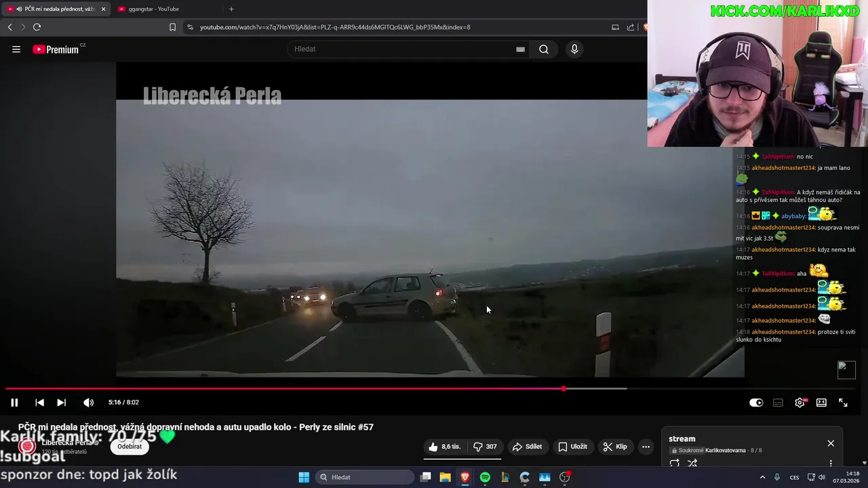Open Brave browser on the taskbar
The width and height of the screenshot is (868, 488).
pos(465,477)
